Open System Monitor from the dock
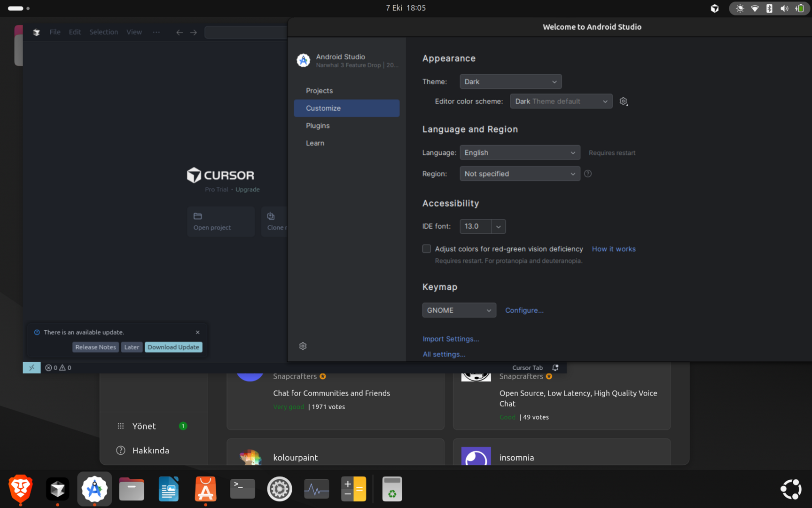812x508 pixels. pos(317,489)
